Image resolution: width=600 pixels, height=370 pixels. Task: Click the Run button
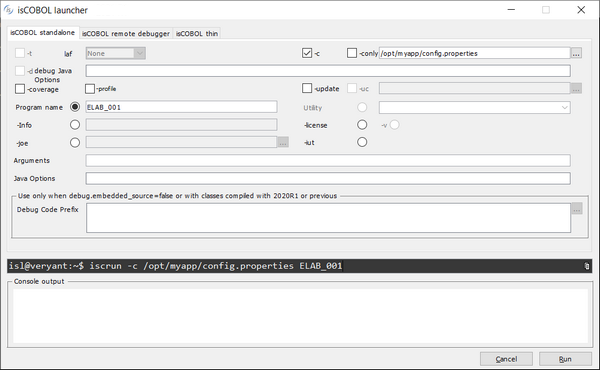point(565,359)
